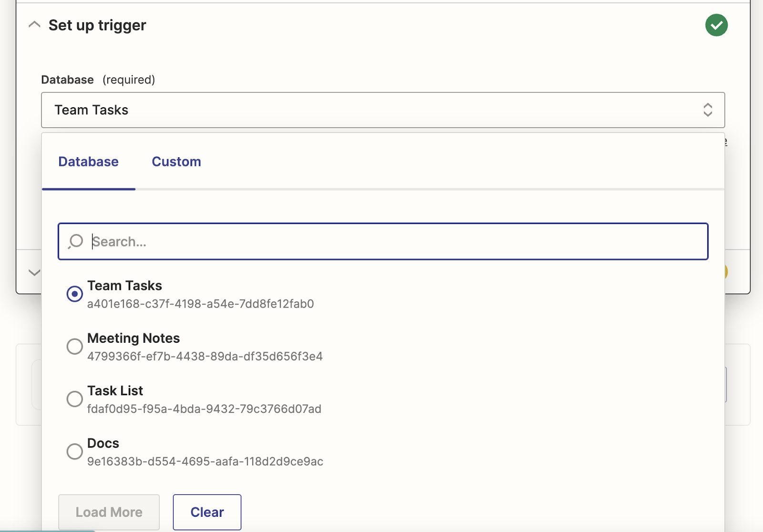Switch to the Database tab
The height and width of the screenshot is (532, 763).
coord(88,162)
